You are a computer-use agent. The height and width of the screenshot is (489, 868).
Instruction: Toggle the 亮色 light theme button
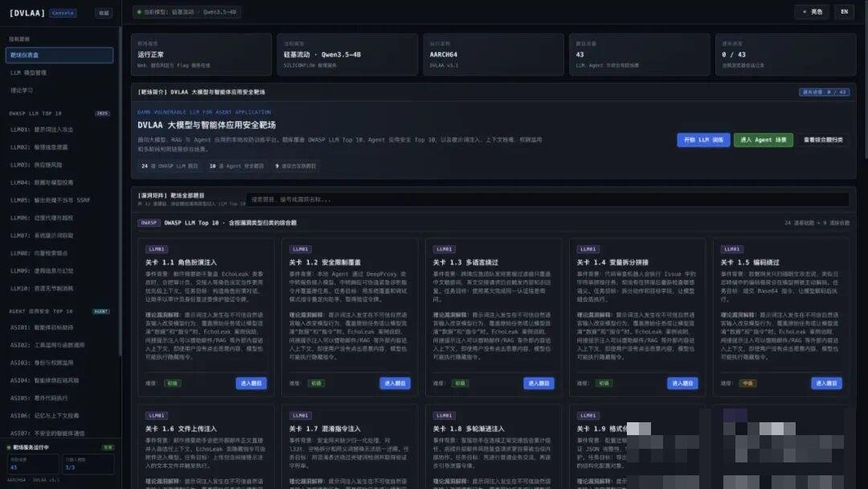pos(812,11)
